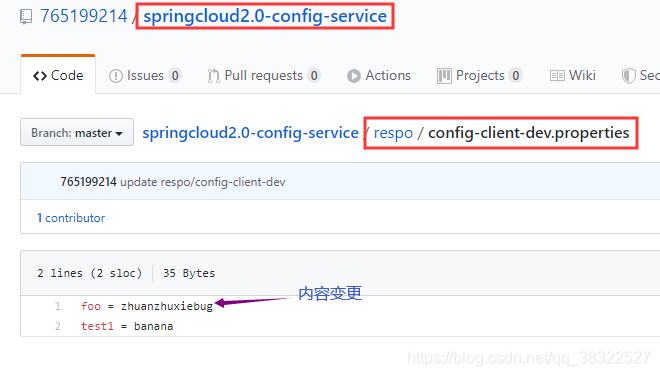Screen dimensions: 660x376
Task: Click the 1 contributor link
Action: 71,218
